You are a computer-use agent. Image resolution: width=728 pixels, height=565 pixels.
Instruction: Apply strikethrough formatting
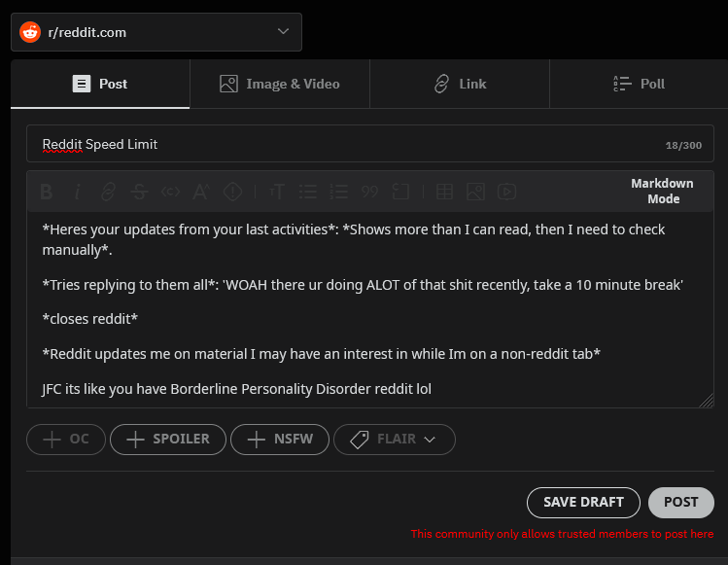[139, 192]
